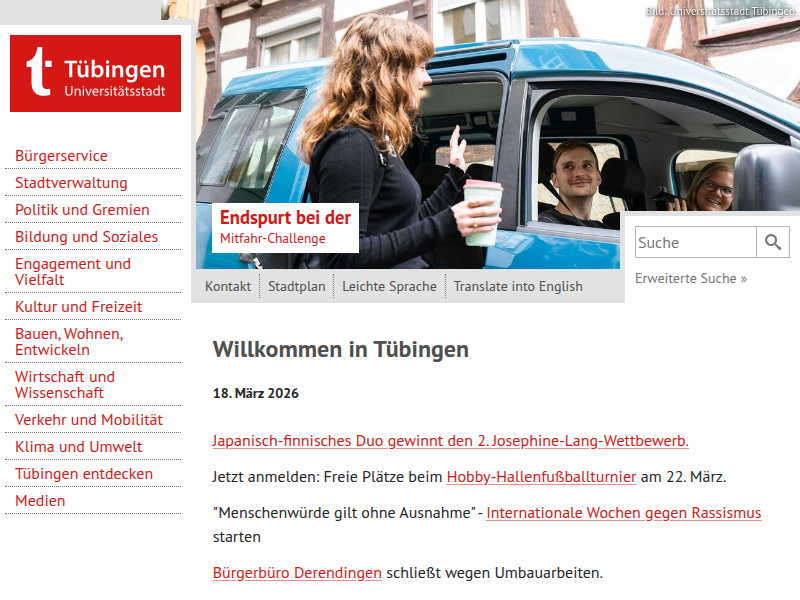Open the Stadtplan link
Viewport: 800px width, 600px height.
click(x=296, y=286)
